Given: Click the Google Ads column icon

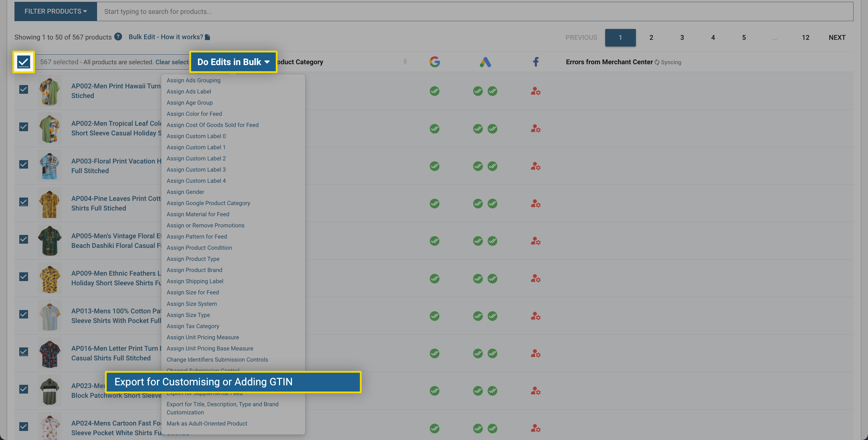Looking at the screenshot, I should point(485,62).
